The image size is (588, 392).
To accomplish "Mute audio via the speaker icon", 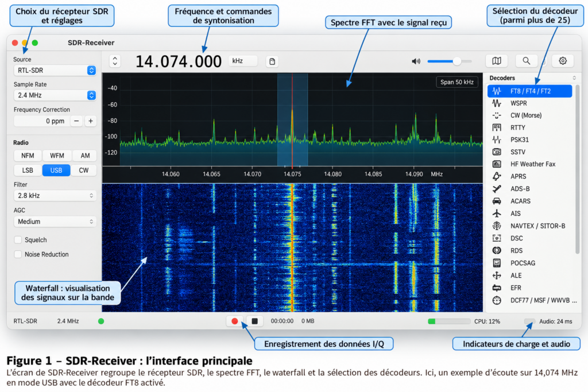I will click(x=416, y=61).
